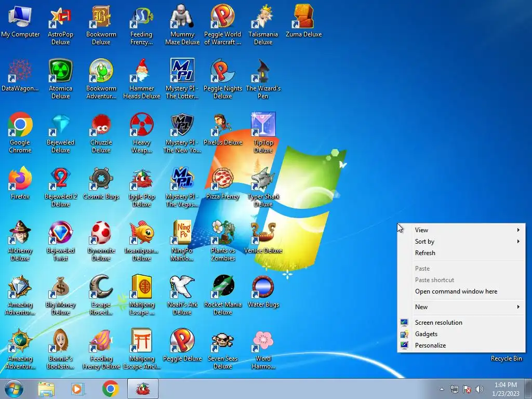Screen dimensions: 532x399
Task: Open Windows Explorer from taskbar
Action: pos(46,389)
